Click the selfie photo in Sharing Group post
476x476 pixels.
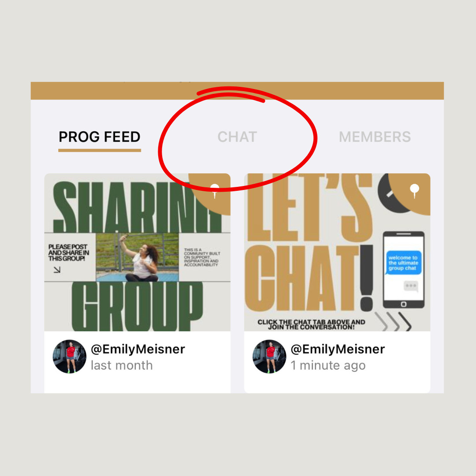(137, 257)
